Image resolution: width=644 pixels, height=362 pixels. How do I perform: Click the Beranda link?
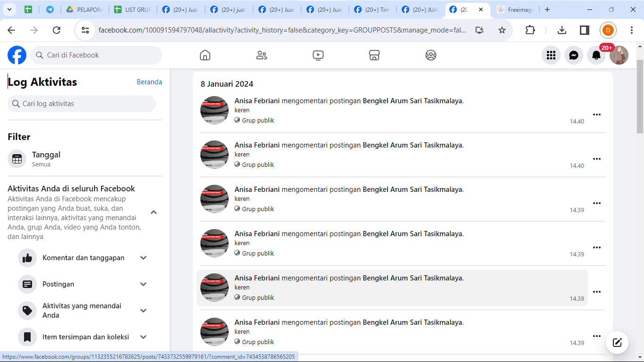pos(149,82)
